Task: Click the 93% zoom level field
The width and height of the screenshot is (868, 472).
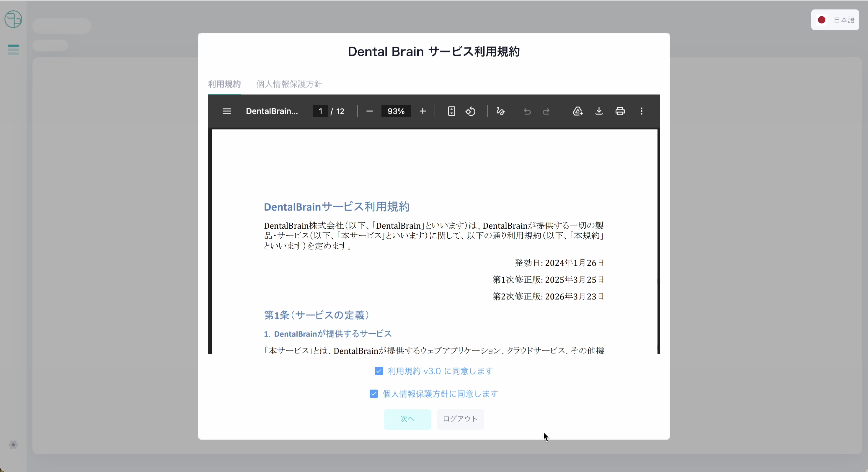Action: point(396,112)
